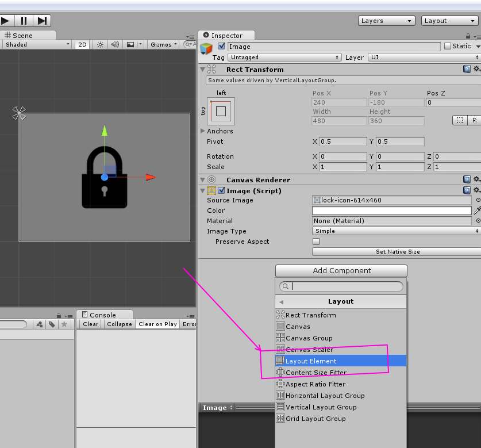Toggle Clear on Play in console
Viewport: 481px width, 448px height.
click(x=157, y=324)
